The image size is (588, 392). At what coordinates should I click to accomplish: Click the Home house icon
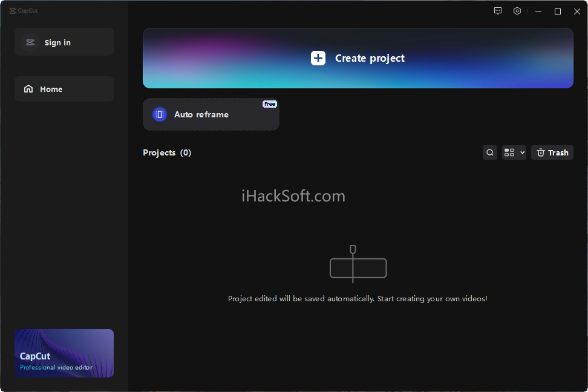(28, 89)
